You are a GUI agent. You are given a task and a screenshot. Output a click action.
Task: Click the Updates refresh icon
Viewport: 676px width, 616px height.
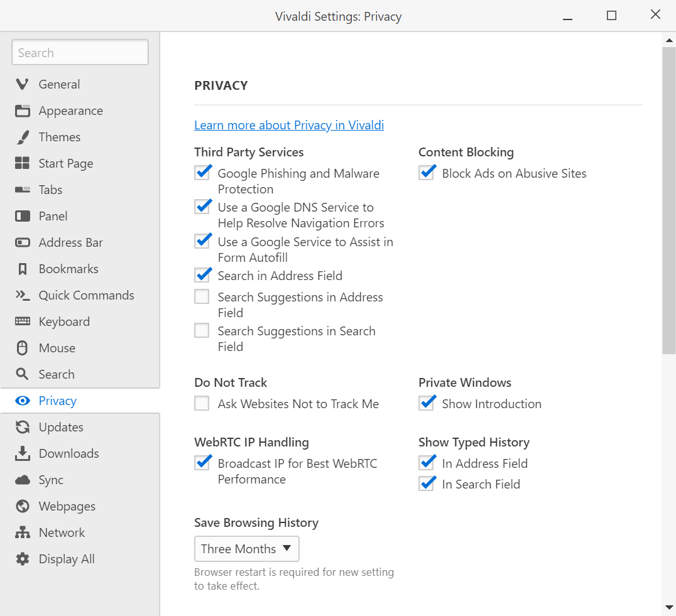pos(23,427)
